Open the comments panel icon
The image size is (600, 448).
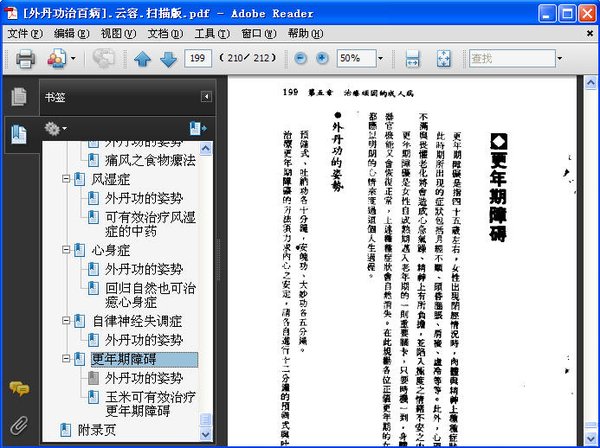(x=19, y=388)
